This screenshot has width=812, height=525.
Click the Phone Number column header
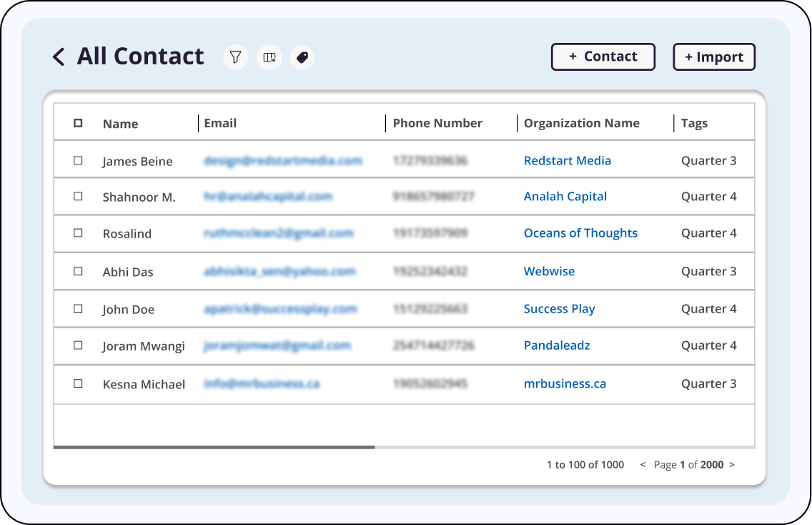pyautogui.click(x=437, y=123)
